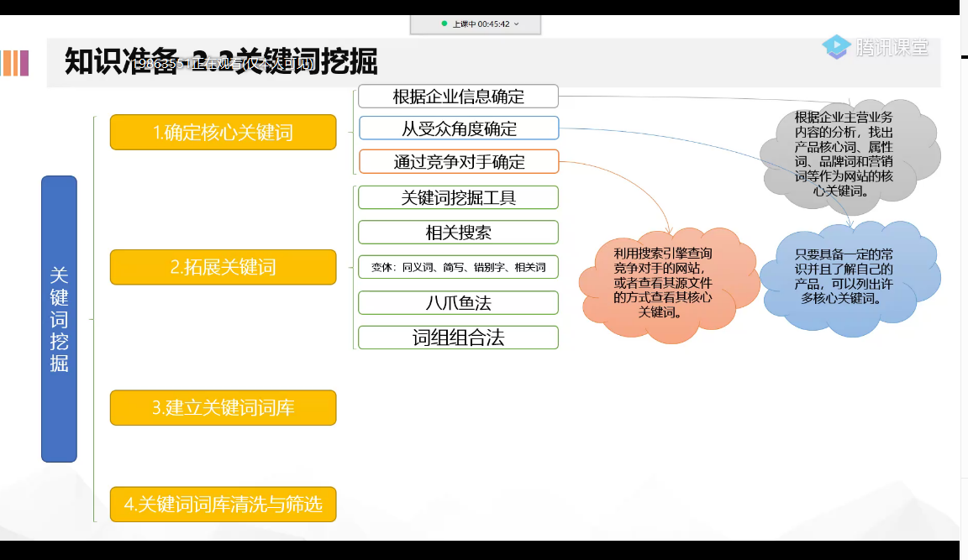Viewport: 968px width, 560px height.
Task: Select the 通过竞争对手确定 item
Action: [459, 161]
